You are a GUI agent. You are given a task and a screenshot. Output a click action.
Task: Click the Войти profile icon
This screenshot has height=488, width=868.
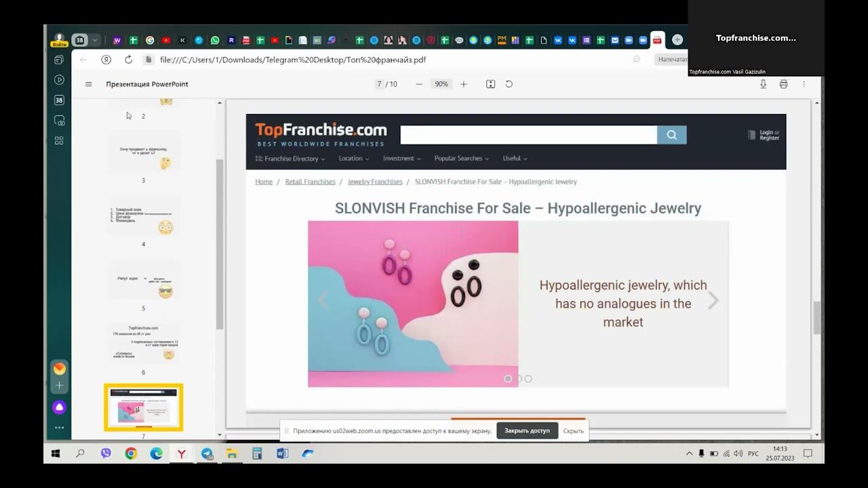click(x=60, y=40)
